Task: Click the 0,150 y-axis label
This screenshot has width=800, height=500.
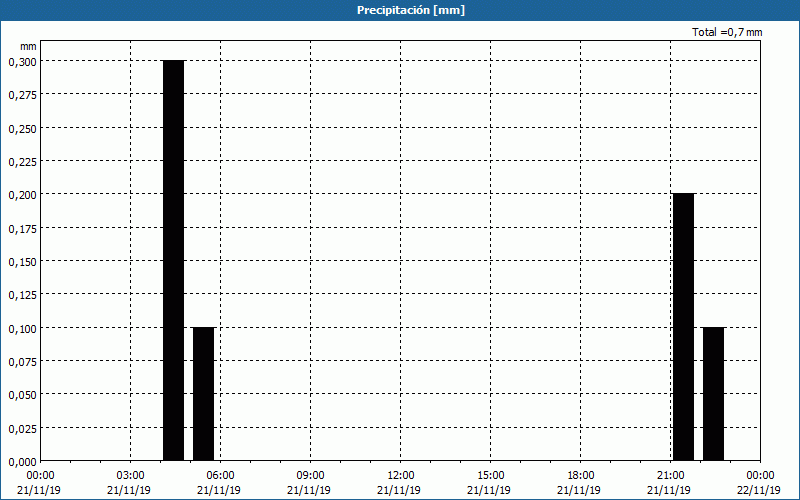Action: point(22,262)
